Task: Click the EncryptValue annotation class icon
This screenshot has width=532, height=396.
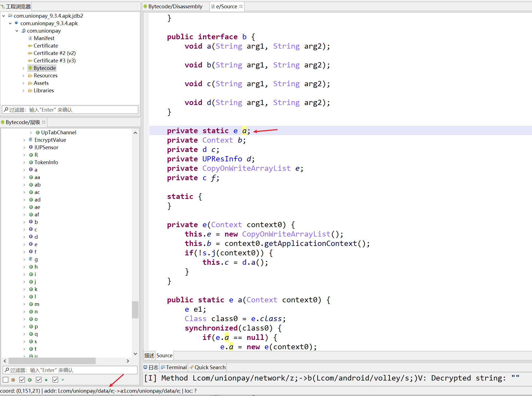Action: [x=31, y=140]
